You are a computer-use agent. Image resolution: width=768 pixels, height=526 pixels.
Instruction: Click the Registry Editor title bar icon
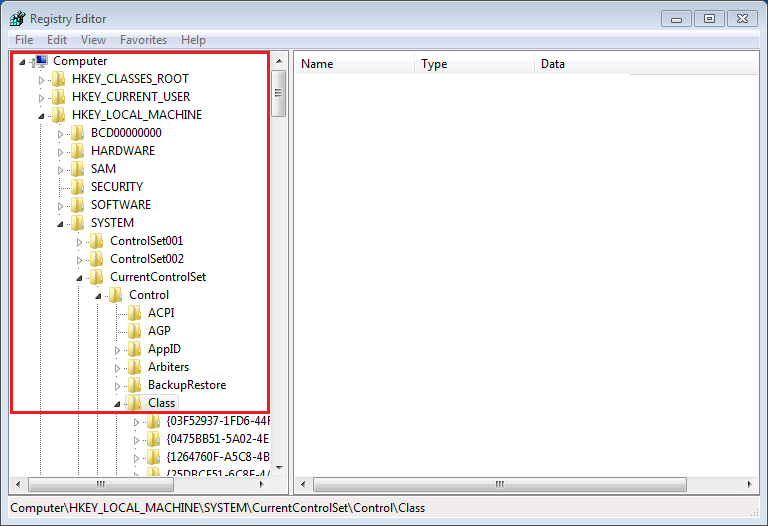coord(18,19)
